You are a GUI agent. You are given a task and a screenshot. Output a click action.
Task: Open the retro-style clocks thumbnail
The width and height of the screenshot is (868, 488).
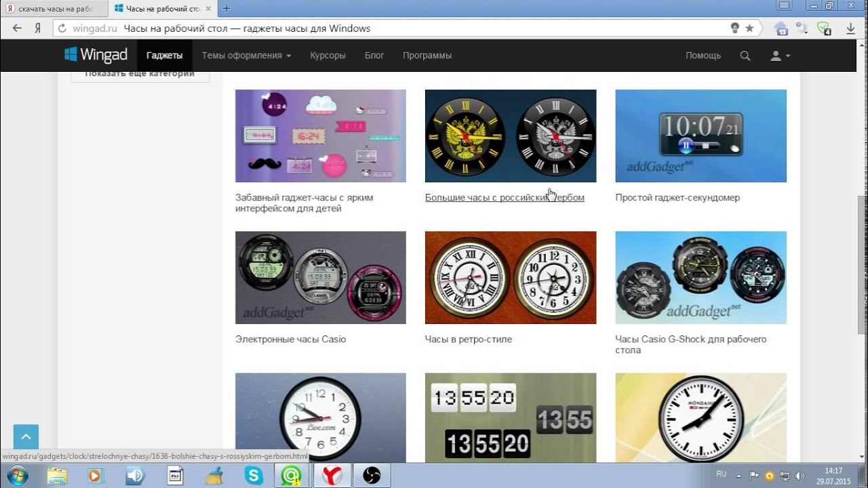[x=511, y=278]
